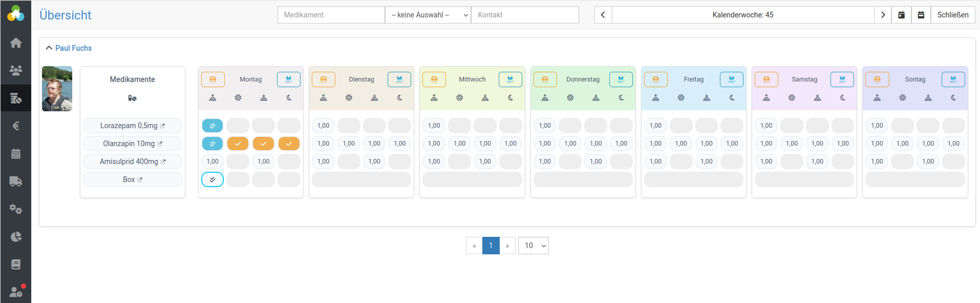Open the home icon in sidebar
Image resolution: width=980 pixels, height=303 pixels.
[x=16, y=43]
